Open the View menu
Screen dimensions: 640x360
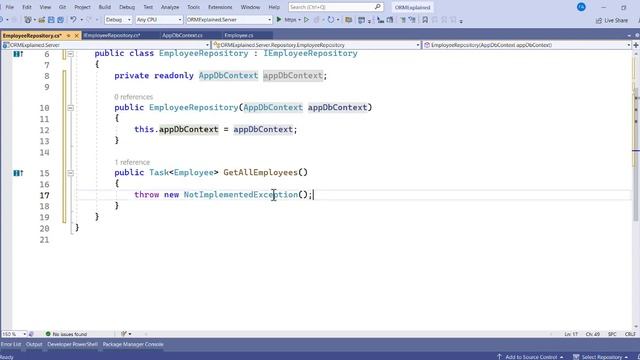[x=45, y=7]
